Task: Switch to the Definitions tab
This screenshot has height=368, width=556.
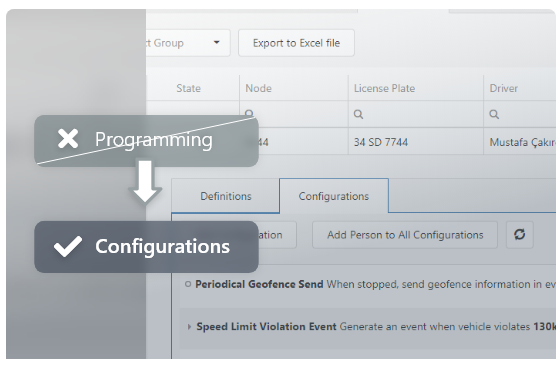Action: (x=226, y=196)
